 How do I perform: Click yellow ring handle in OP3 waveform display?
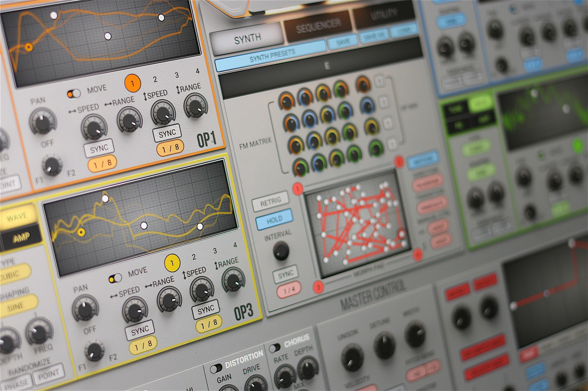pos(81,232)
